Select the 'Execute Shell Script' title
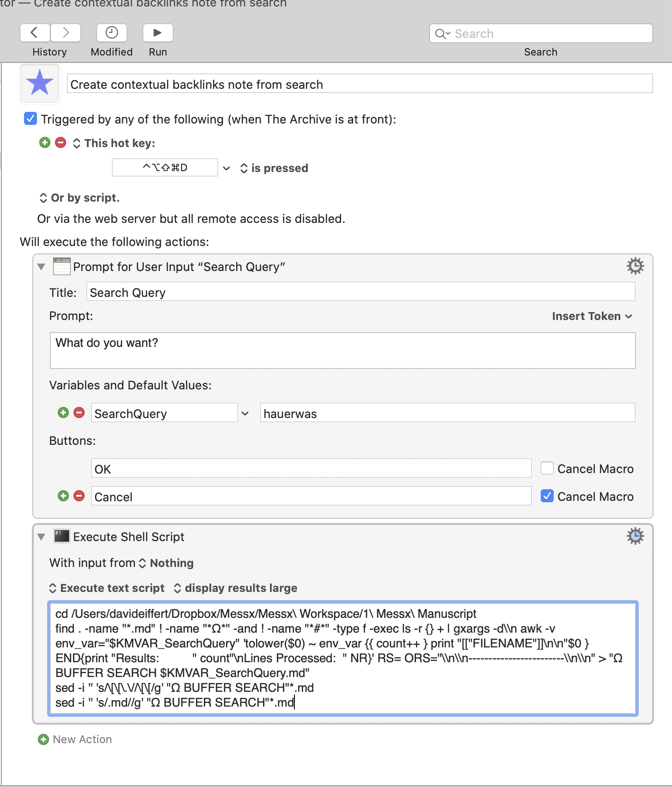This screenshot has width=672, height=788. point(128,537)
